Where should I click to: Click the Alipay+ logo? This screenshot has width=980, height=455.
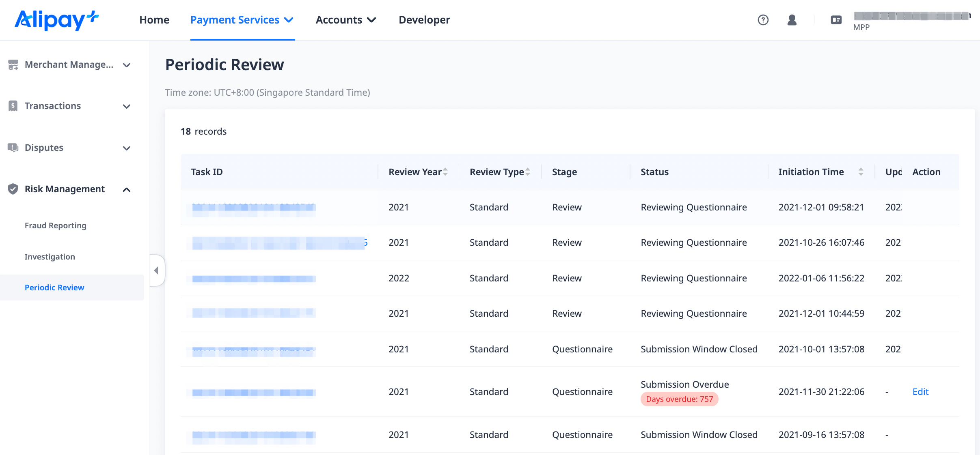57,20
